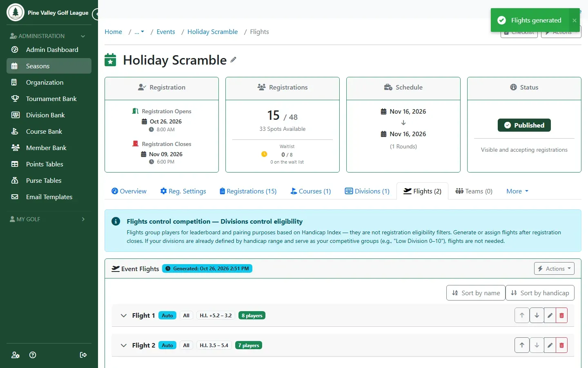Image resolution: width=588 pixels, height=368 pixels.
Task: Collapse the sidebar with the arrow toggle
Action: pos(96,14)
